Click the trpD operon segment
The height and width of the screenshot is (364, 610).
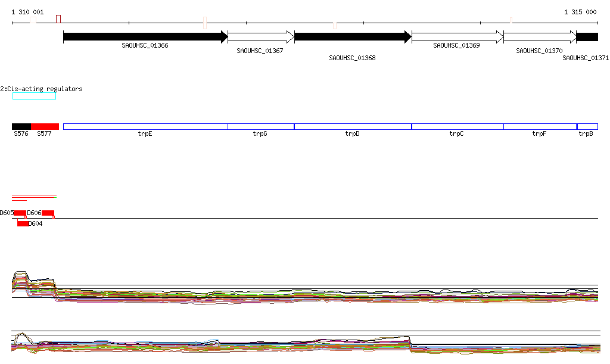click(x=352, y=126)
